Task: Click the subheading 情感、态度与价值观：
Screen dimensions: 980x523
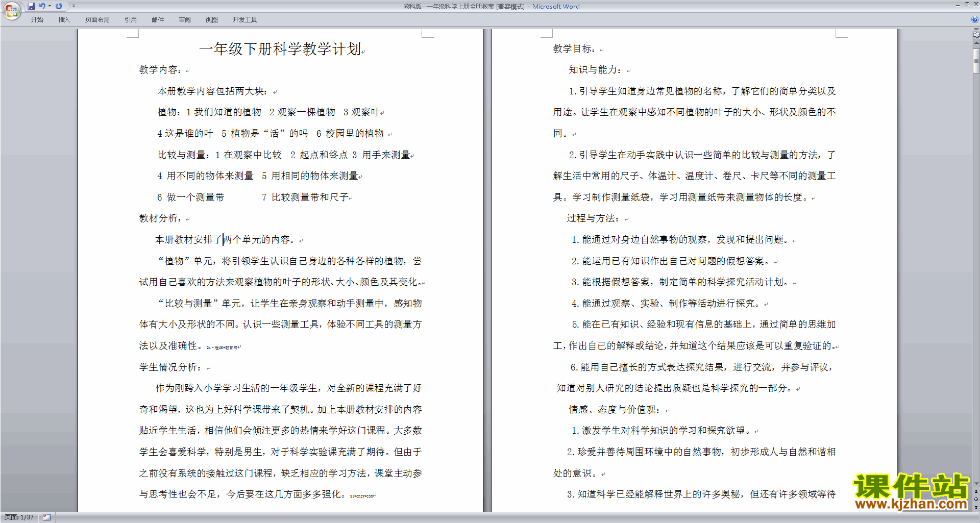Action: tap(615, 410)
